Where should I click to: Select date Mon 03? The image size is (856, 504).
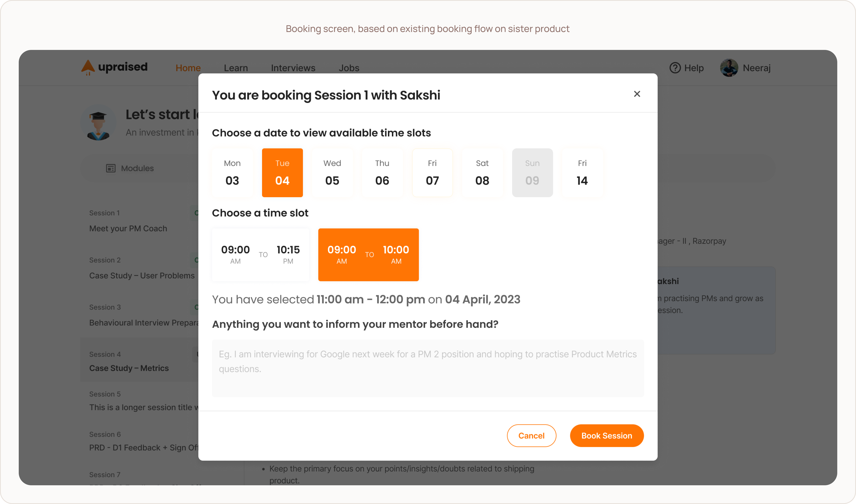[232, 173]
